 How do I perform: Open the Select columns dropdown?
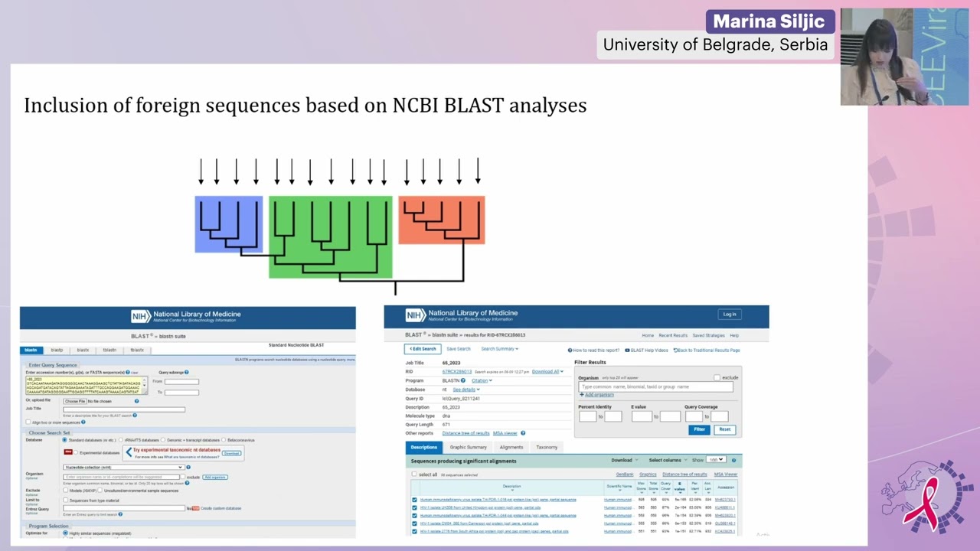[667, 460]
